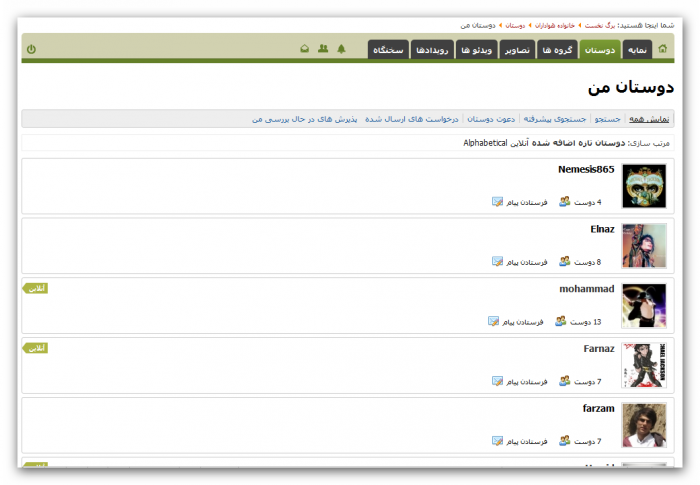Open Farnaz's profile name

click(599, 349)
